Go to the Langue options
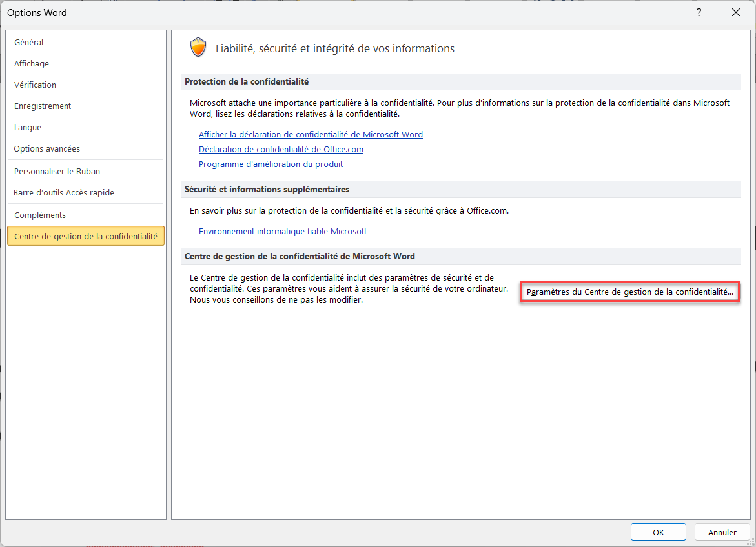 28,128
